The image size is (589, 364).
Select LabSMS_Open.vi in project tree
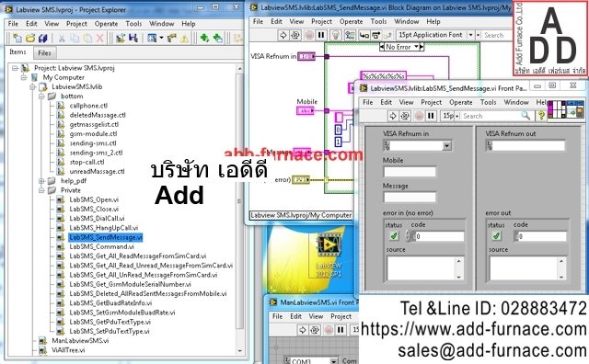[x=94, y=200]
